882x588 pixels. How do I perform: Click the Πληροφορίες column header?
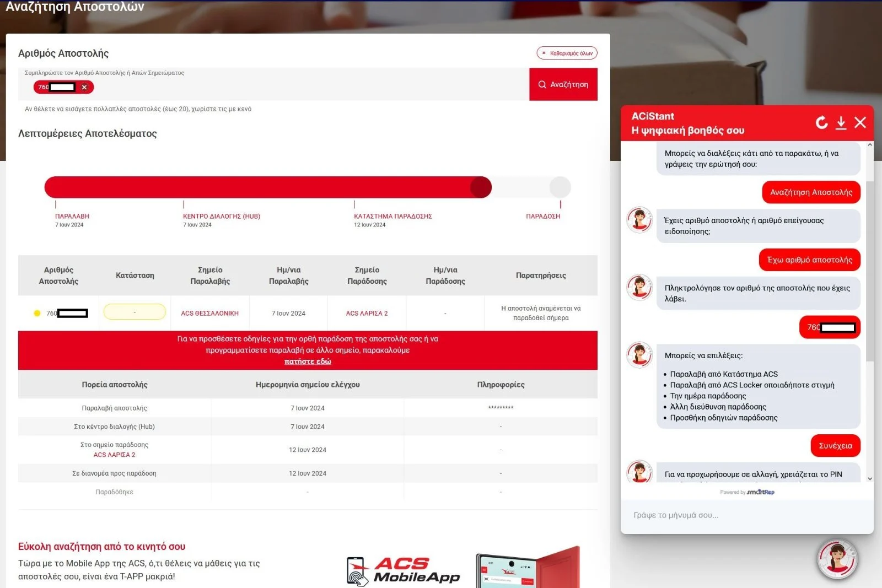point(501,385)
